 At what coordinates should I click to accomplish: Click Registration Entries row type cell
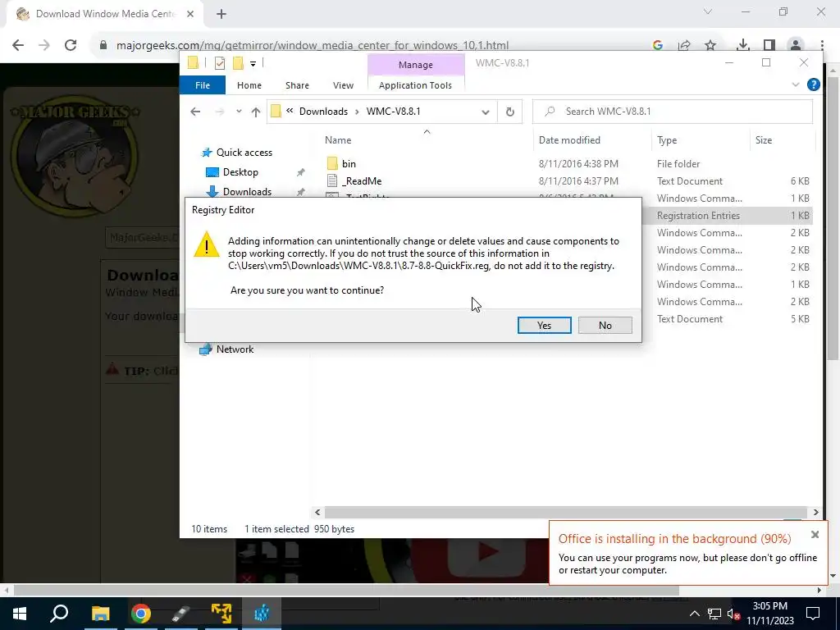tap(698, 216)
